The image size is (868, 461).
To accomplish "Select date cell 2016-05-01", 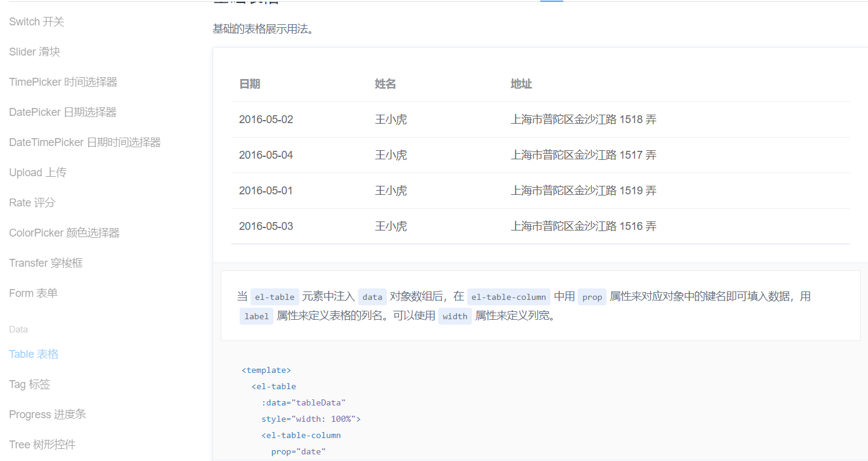I will (266, 191).
